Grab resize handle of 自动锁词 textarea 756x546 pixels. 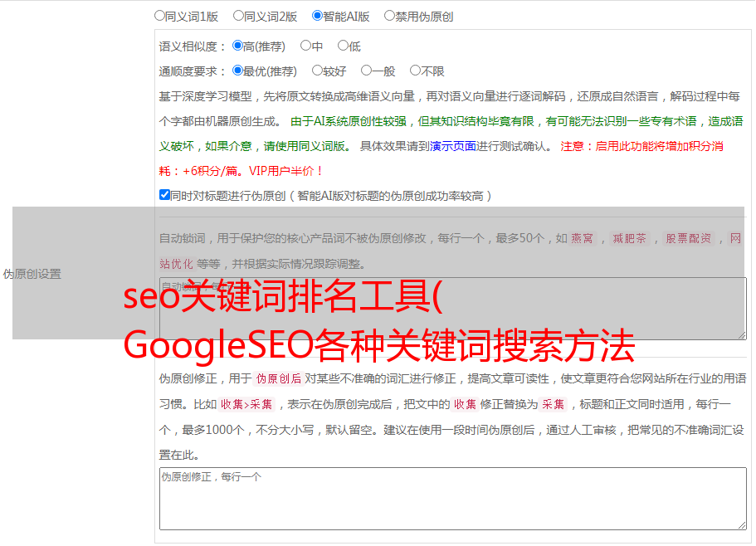pyautogui.click(x=742, y=335)
